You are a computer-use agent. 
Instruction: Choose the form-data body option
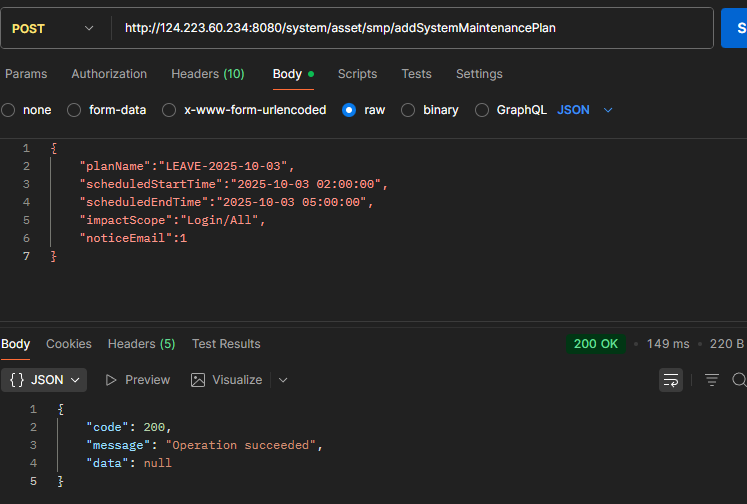click(74, 110)
